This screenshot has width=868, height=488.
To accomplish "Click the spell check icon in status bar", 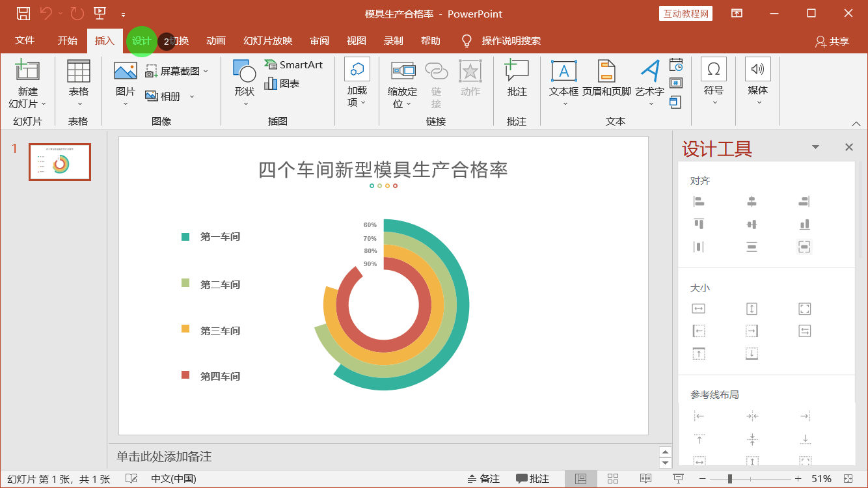I will coord(131,479).
